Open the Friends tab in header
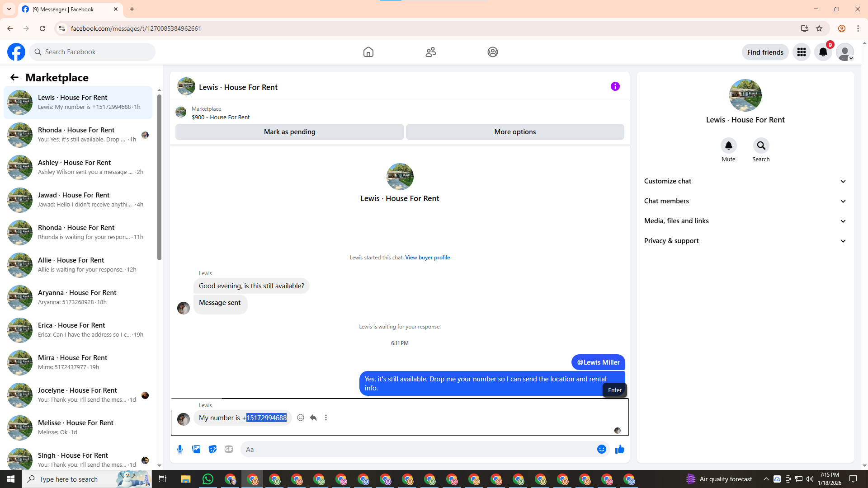868x488 pixels. 430,52
